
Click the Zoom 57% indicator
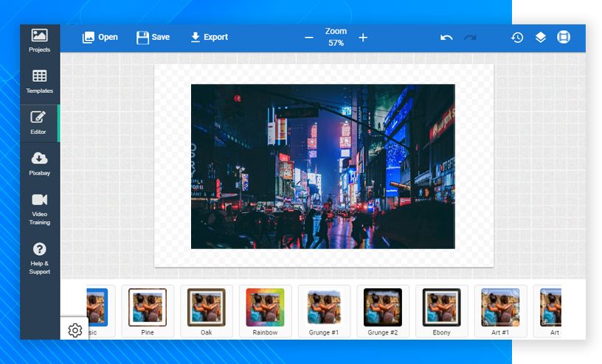click(x=336, y=37)
